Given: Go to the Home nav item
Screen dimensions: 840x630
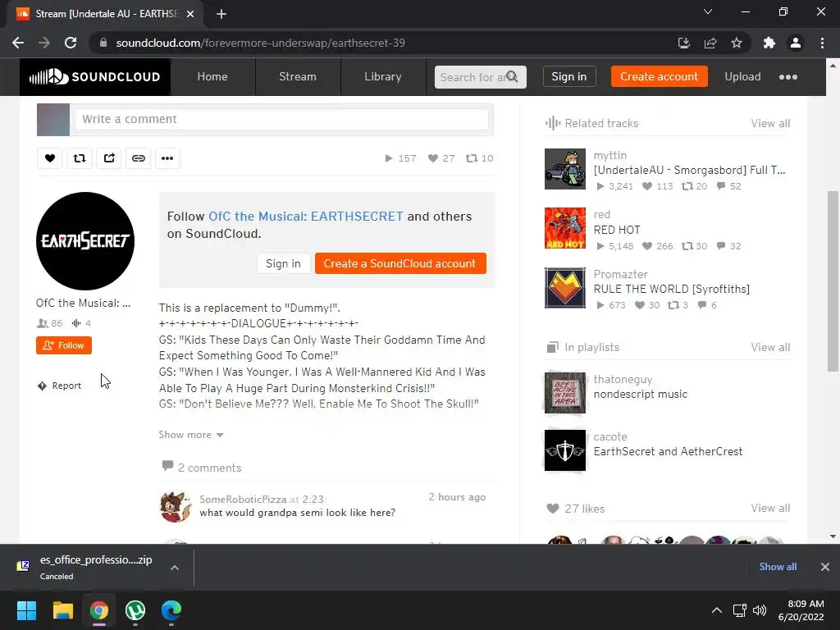Looking at the screenshot, I should point(212,76).
